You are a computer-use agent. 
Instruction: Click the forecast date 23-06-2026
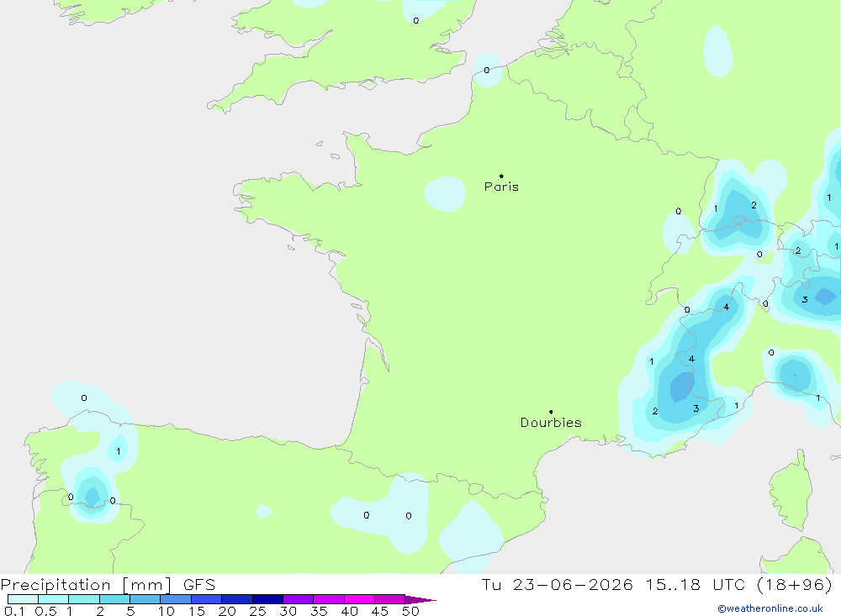[x=573, y=584]
